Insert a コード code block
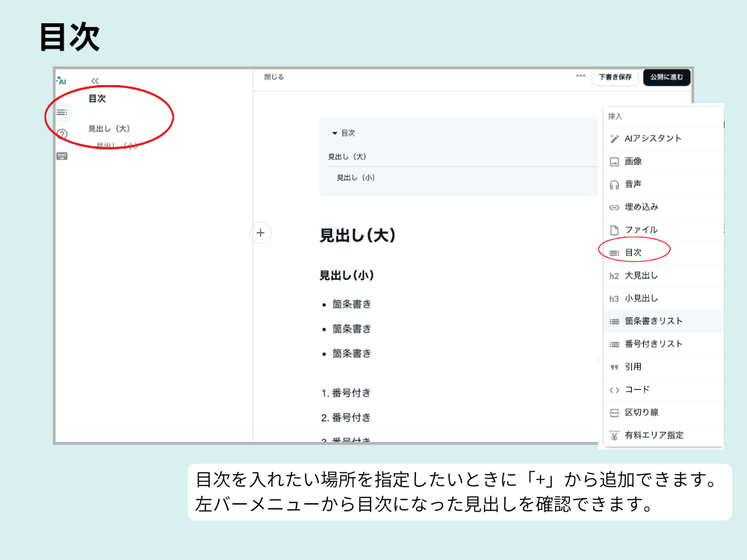Viewport: 747px width, 560px height. click(657, 389)
